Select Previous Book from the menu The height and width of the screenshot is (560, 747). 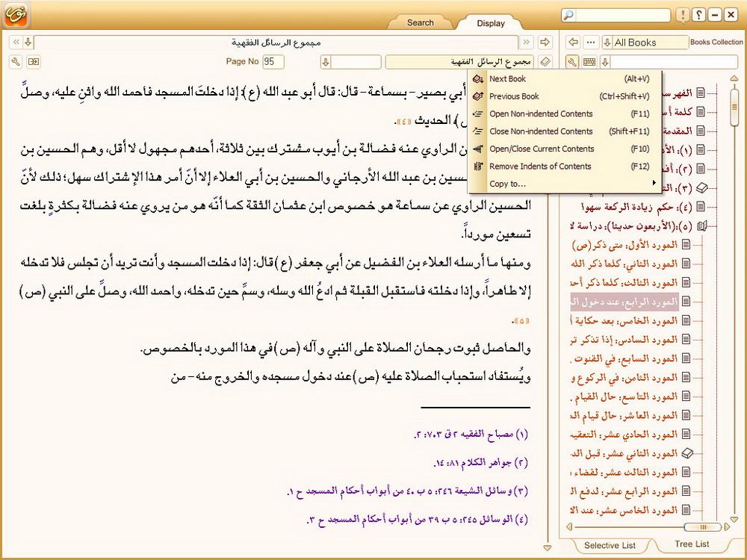565,96
